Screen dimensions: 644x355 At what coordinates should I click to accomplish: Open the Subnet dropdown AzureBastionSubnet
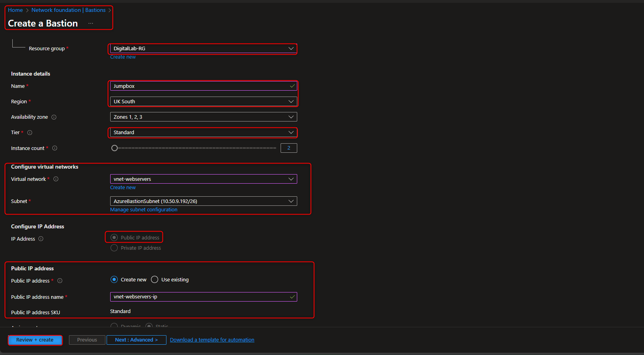pos(203,201)
